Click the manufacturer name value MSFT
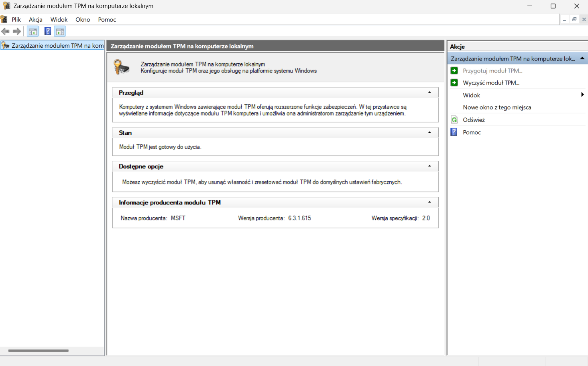Screen dimensions: 588x366 [x=178, y=218]
